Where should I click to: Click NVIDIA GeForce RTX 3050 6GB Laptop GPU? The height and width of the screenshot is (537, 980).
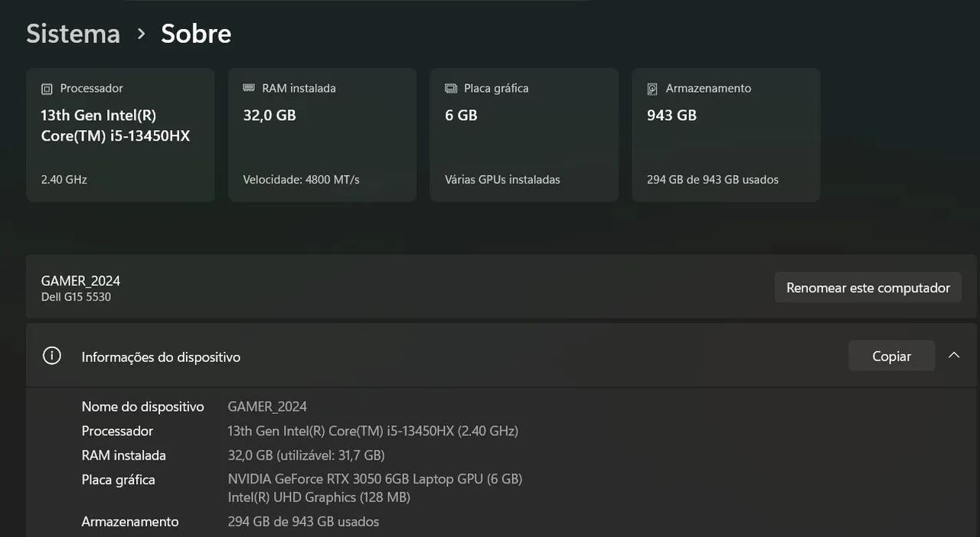point(375,480)
